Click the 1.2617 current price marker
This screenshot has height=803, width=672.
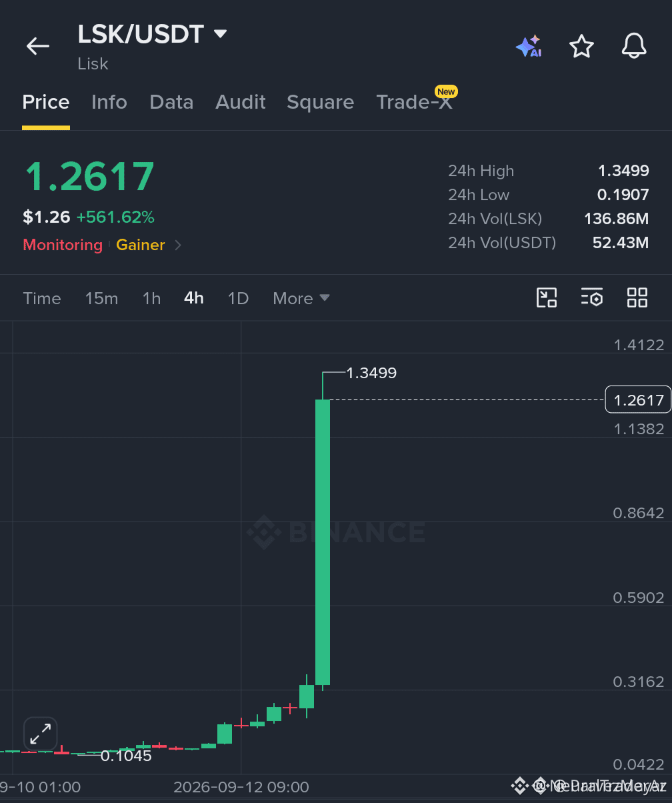[638, 399]
